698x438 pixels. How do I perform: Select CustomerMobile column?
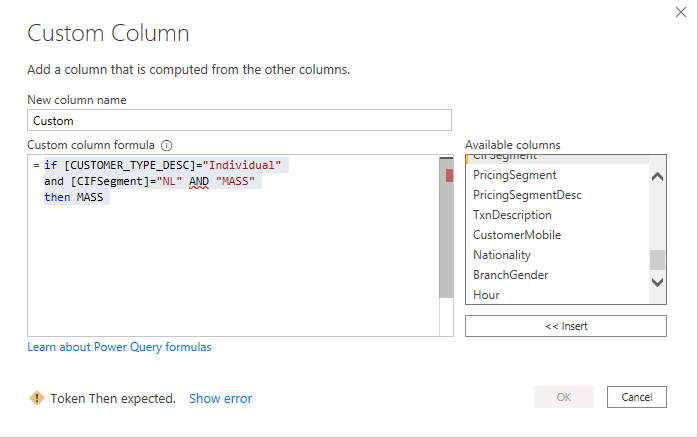517,235
